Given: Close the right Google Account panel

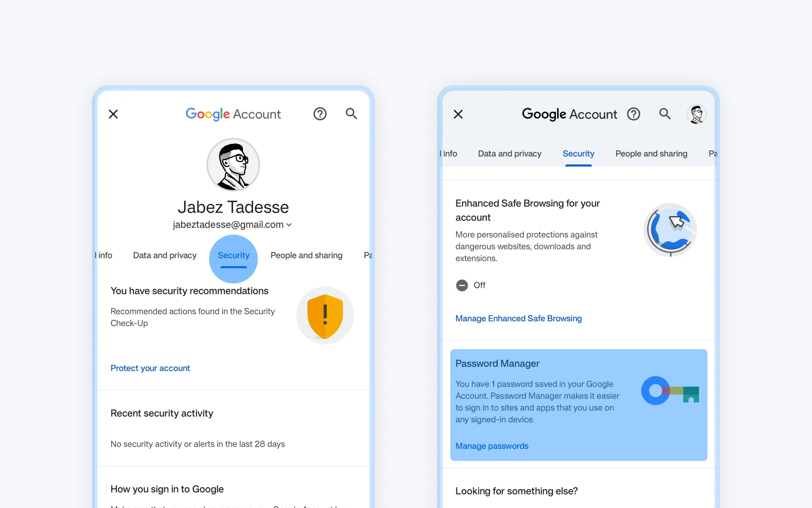Looking at the screenshot, I should pos(458,114).
